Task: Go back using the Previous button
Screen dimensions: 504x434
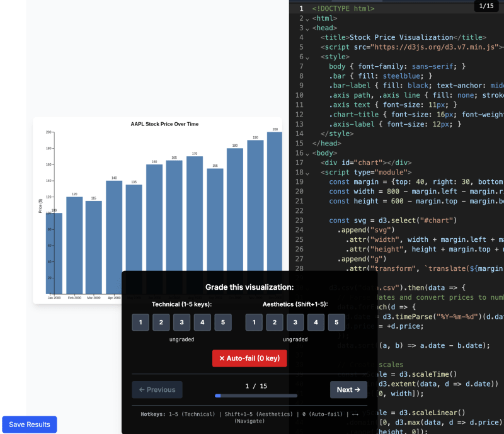Action: coord(157,389)
